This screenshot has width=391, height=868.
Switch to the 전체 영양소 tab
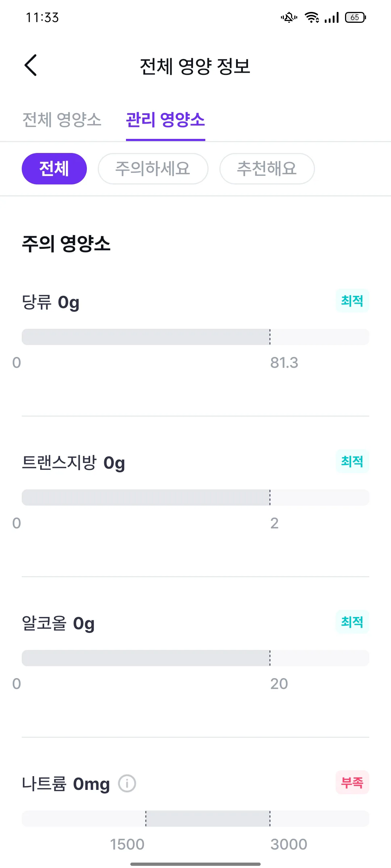tap(62, 120)
